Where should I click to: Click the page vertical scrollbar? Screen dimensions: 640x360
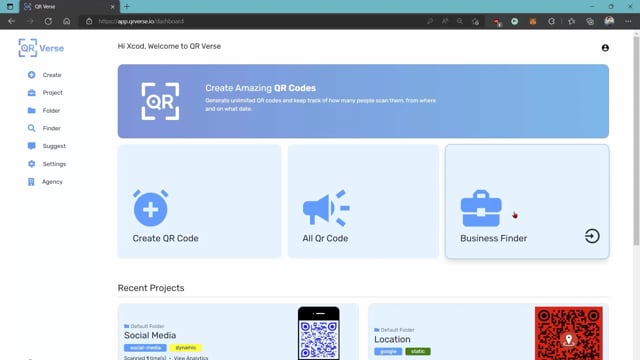[x=636, y=141]
